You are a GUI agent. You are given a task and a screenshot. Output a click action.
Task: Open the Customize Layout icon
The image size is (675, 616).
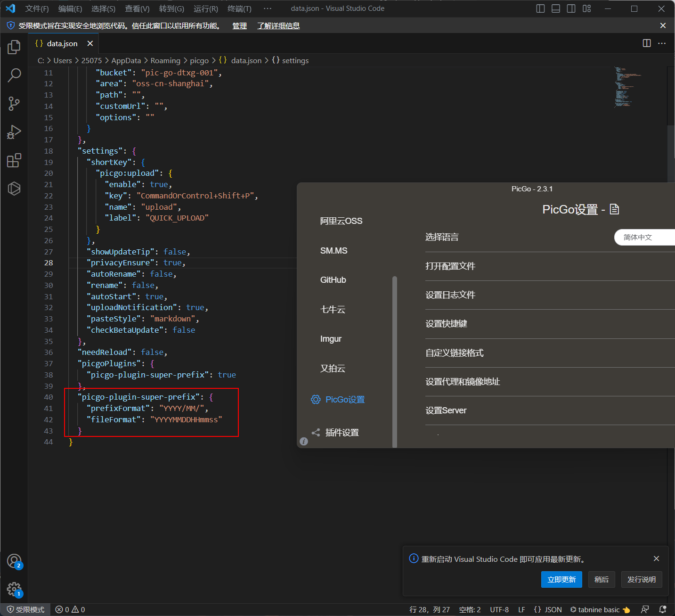click(586, 8)
